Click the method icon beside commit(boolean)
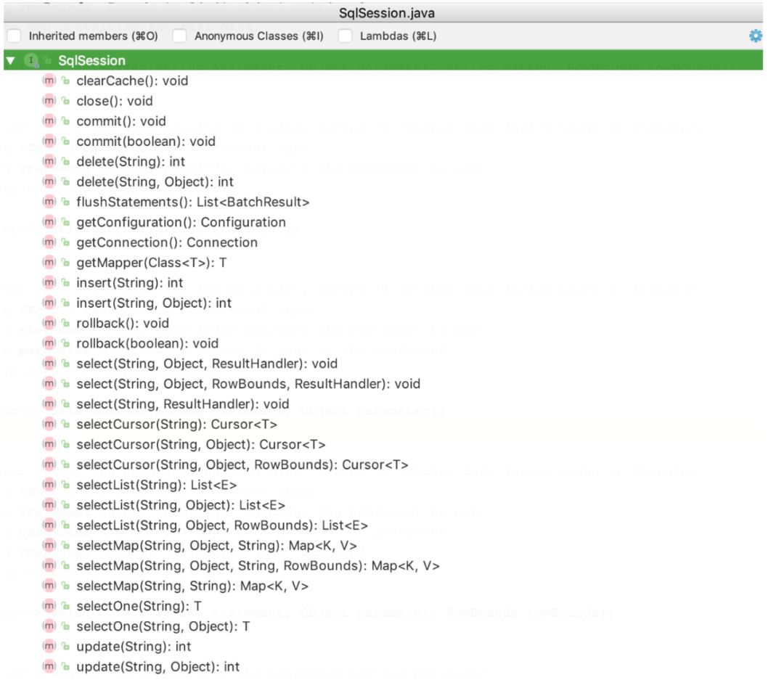Screen dimensions: 784x688 [x=49, y=141]
